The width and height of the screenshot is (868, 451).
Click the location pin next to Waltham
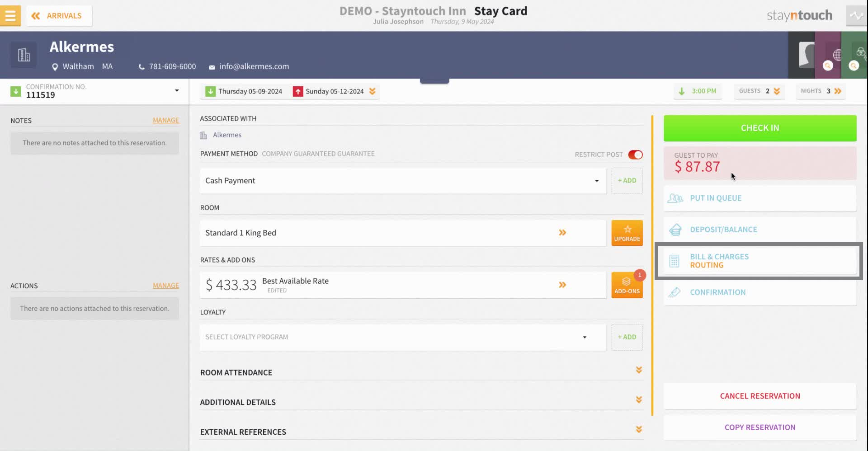pos(55,67)
